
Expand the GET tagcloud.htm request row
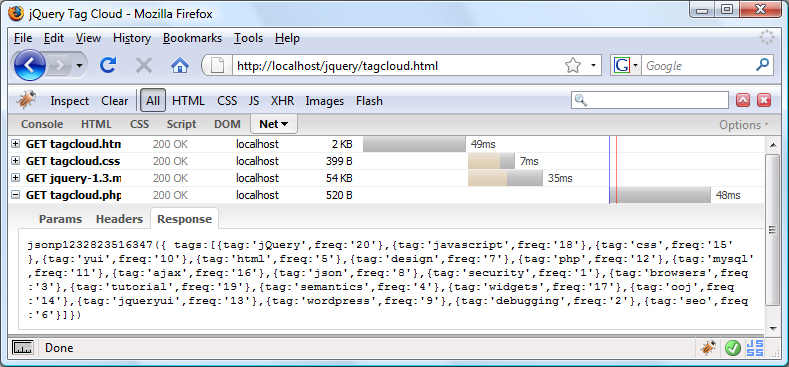(16, 144)
